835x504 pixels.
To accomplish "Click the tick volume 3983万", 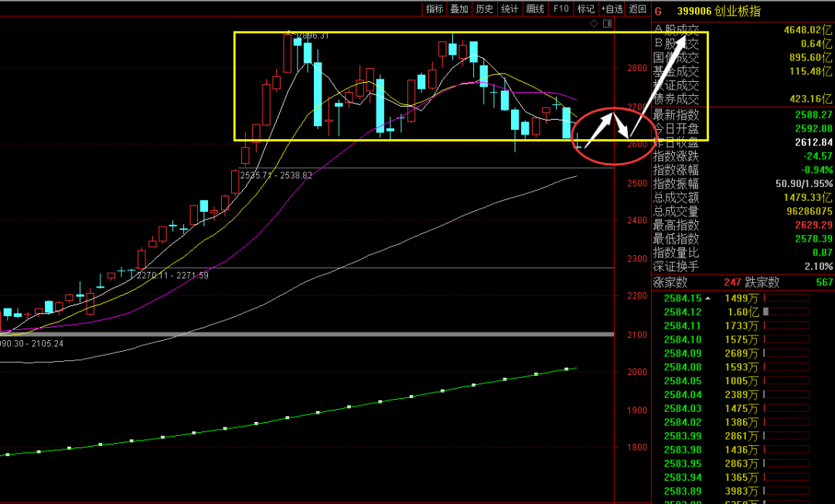I will click(x=741, y=492).
